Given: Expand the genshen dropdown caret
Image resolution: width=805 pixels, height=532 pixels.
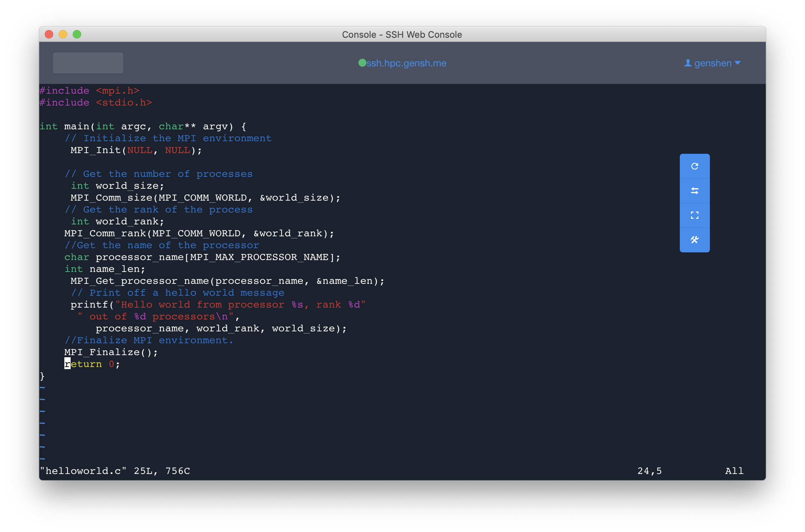Looking at the screenshot, I should click(738, 63).
